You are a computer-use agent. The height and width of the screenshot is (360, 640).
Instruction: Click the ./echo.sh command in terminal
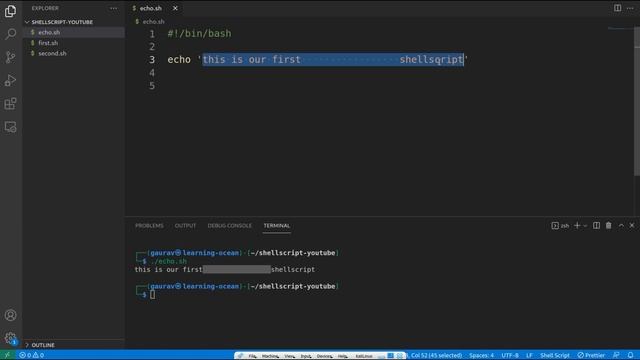point(169,261)
